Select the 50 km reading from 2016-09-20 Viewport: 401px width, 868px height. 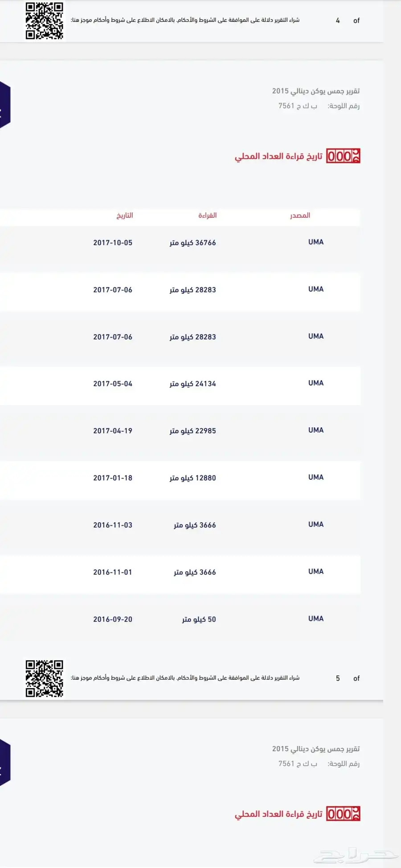click(180, 619)
